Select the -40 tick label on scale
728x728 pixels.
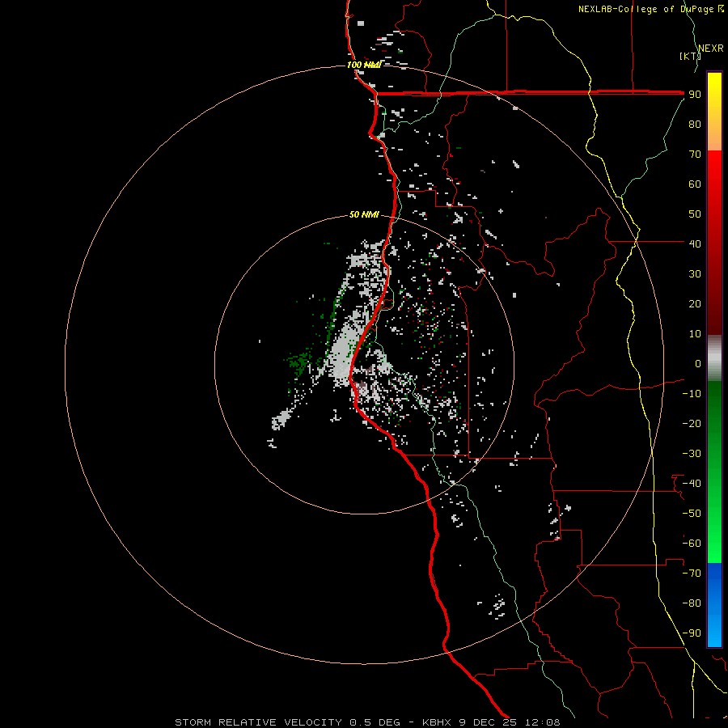point(692,484)
